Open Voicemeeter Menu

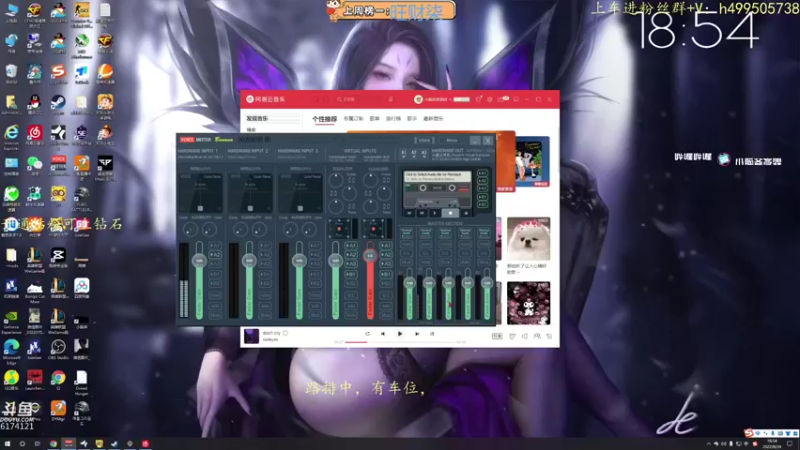click(x=452, y=140)
